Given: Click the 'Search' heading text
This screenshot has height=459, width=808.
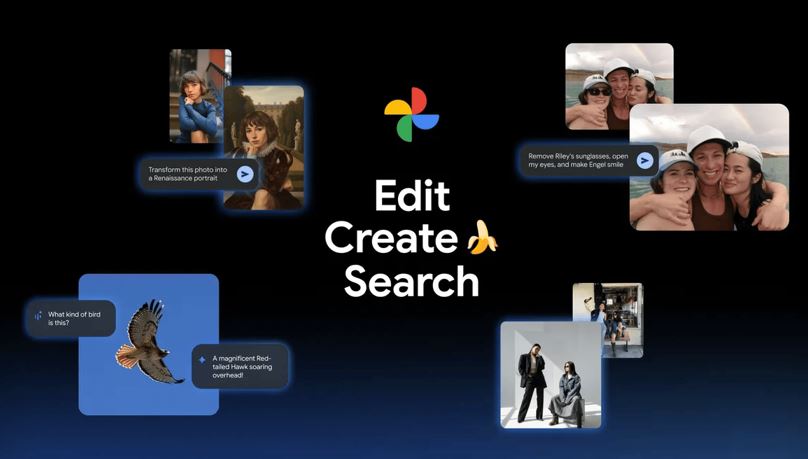Looking at the screenshot, I should [412, 281].
